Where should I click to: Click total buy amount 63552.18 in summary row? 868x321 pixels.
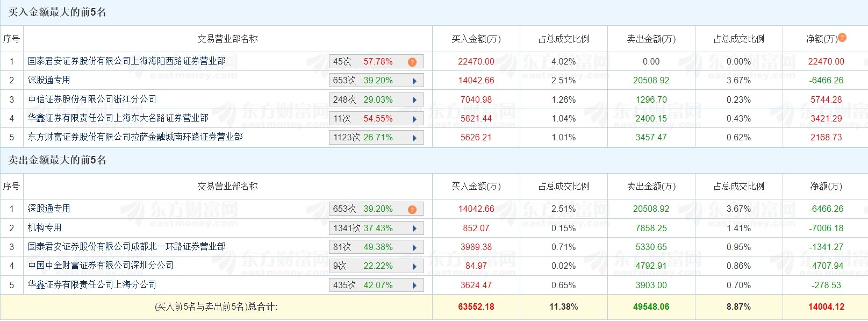tap(476, 307)
